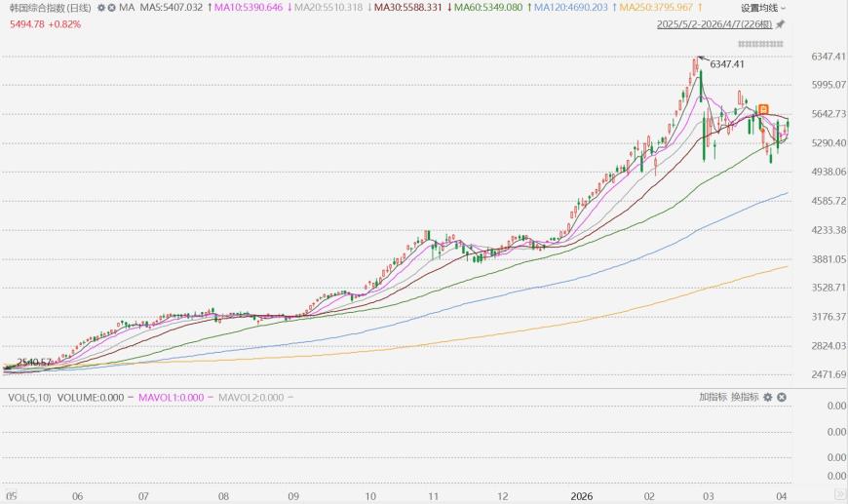Screen dimensions: 848x504
Task: Open the 换指标 indicator switcher
Action: 745,397
